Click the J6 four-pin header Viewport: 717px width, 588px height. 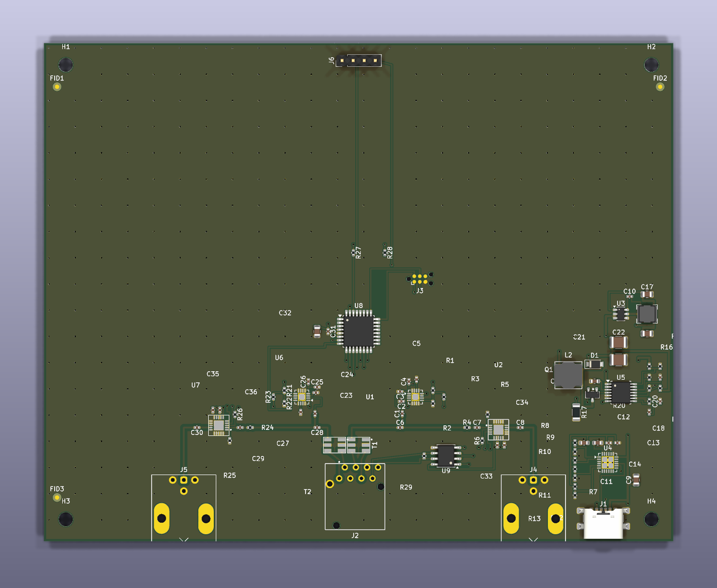(358, 60)
